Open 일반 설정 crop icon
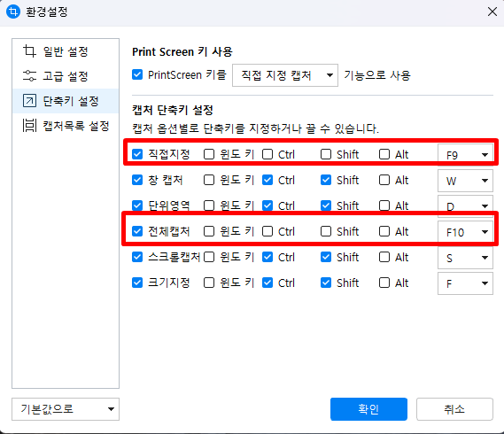 coord(29,51)
